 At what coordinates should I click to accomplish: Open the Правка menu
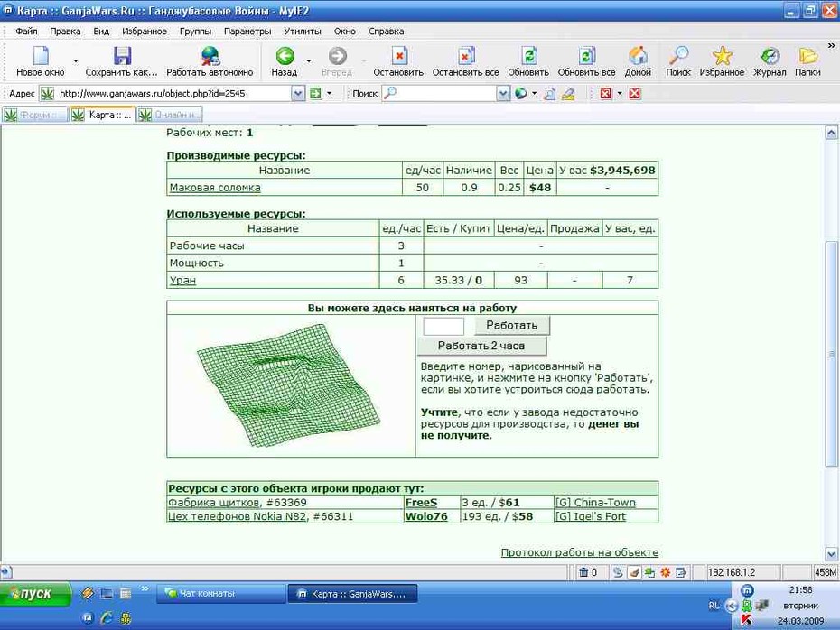click(65, 31)
